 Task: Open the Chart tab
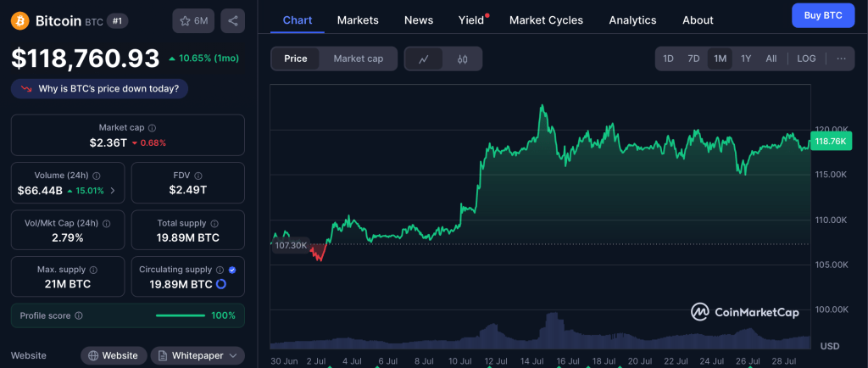click(298, 20)
